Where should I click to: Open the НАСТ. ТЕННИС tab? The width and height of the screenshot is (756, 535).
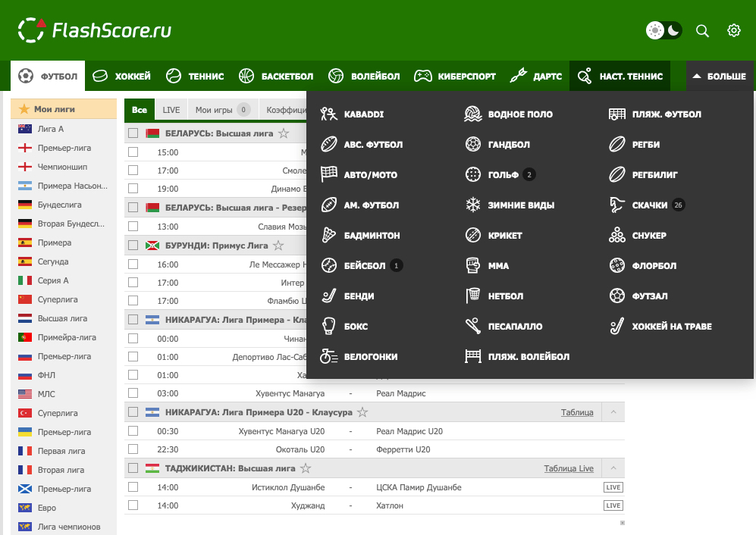click(620, 76)
